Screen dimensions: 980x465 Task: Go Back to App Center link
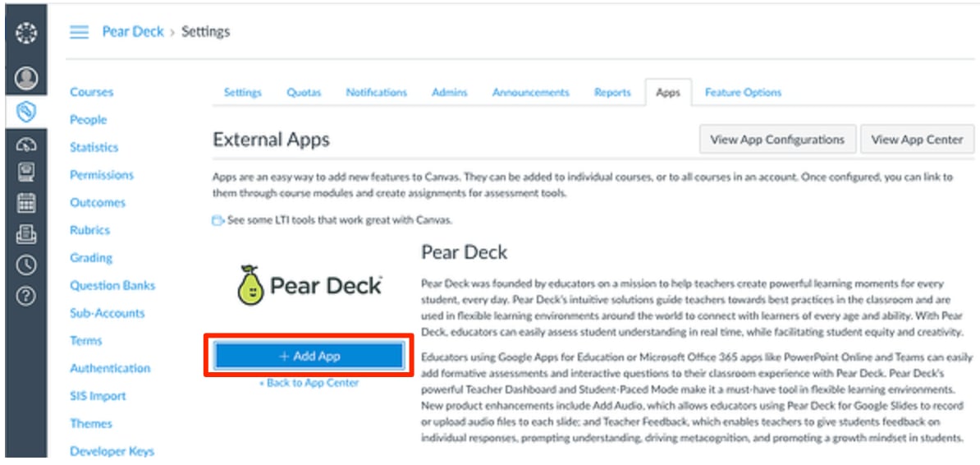[309, 382]
